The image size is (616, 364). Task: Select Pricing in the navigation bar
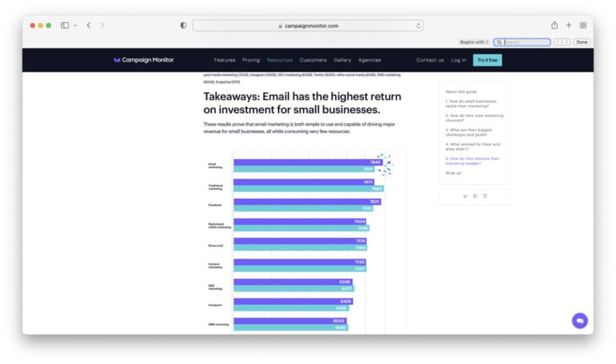click(x=251, y=60)
